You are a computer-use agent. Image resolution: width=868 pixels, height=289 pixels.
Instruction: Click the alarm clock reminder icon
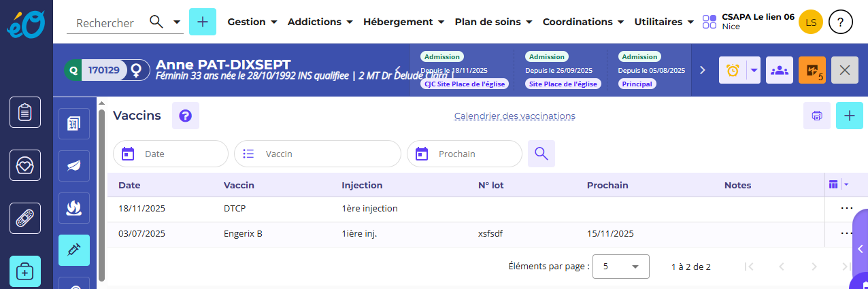[x=733, y=70]
